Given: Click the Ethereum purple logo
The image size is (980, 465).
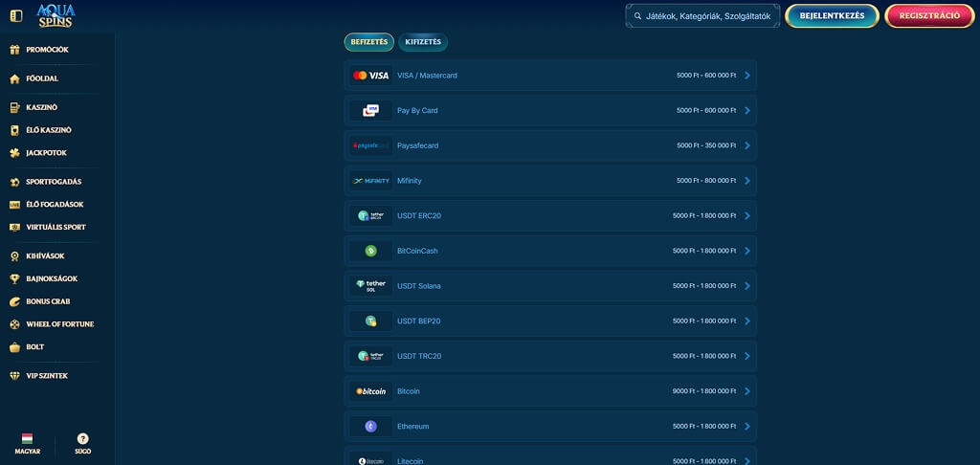Looking at the screenshot, I should tap(370, 427).
